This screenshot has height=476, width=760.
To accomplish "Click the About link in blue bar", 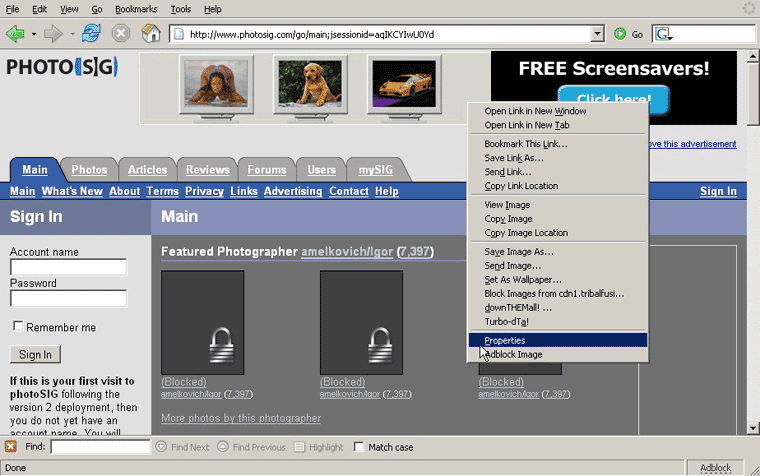I will (125, 191).
